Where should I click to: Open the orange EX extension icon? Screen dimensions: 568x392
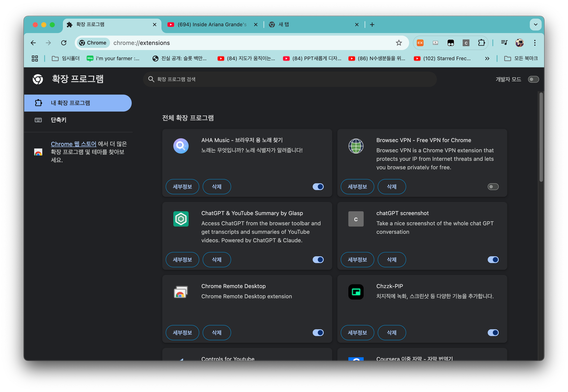(x=420, y=43)
